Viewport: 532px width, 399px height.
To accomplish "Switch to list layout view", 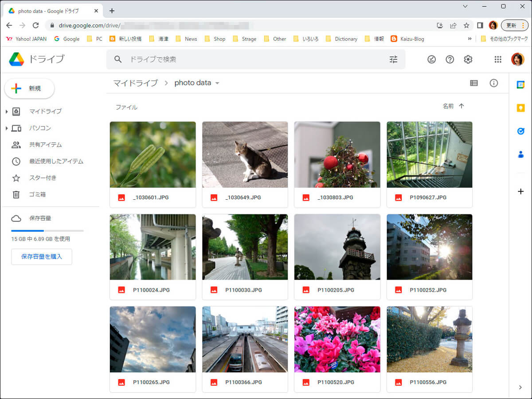I will tap(474, 83).
